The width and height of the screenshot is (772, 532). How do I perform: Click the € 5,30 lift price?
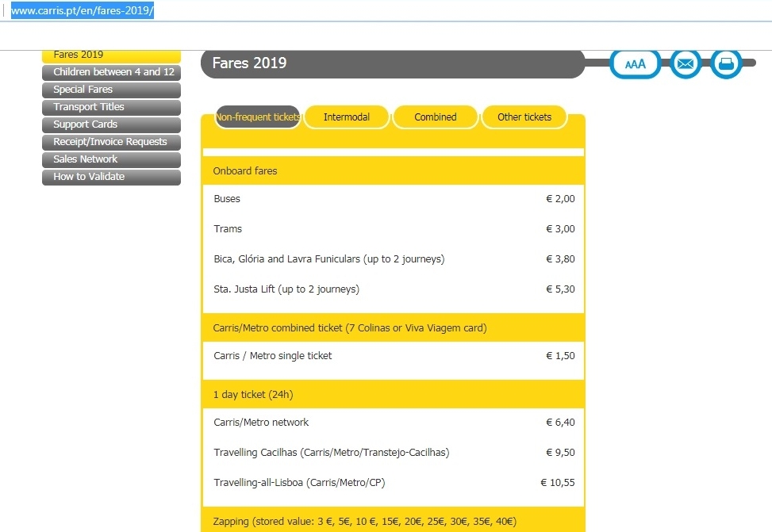click(x=560, y=289)
